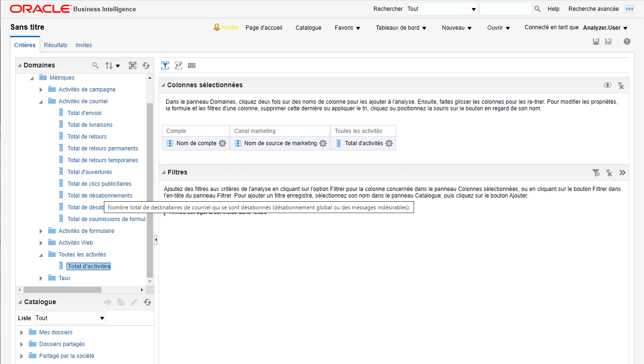Click the double chevron icon in Filtres header
The height and width of the screenshot is (364, 644).
coord(622,173)
